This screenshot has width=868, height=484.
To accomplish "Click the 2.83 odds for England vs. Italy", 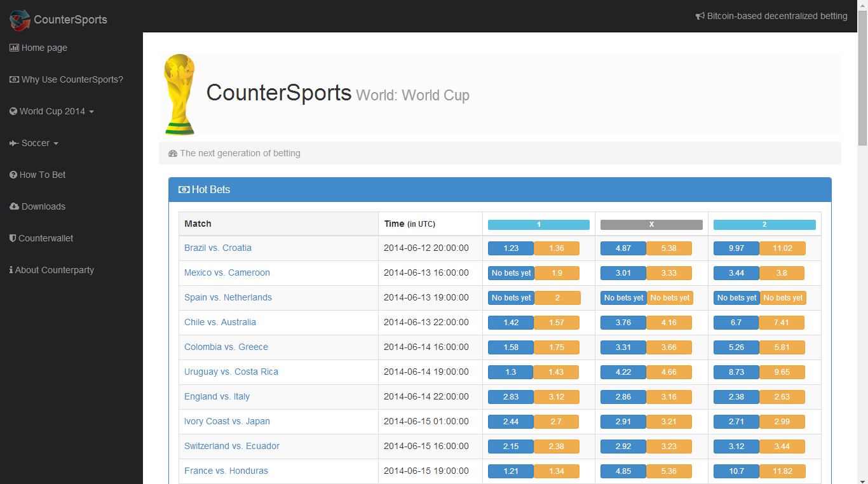I will [x=511, y=397].
